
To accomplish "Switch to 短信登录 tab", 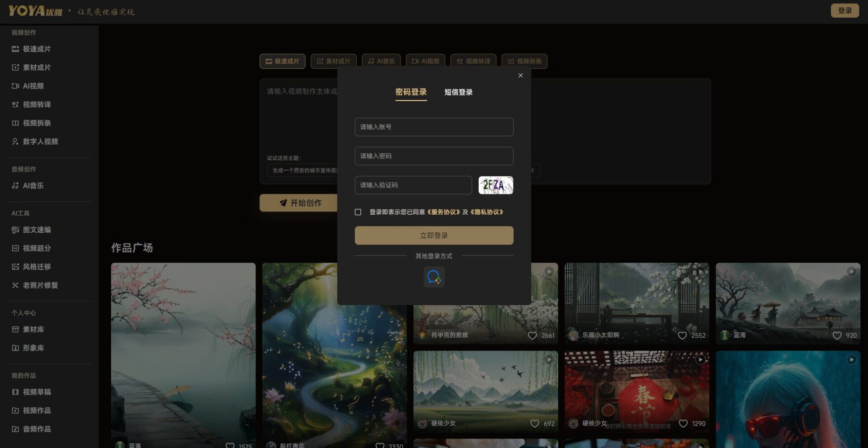I will [458, 92].
